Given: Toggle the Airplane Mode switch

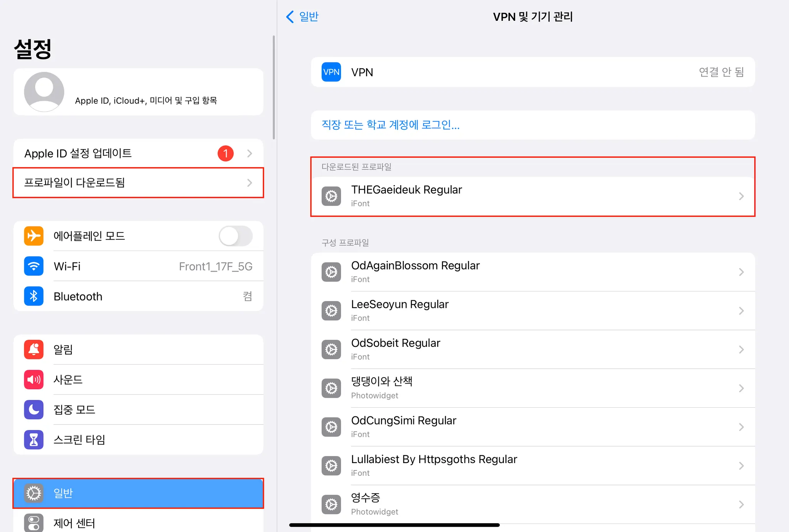Looking at the screenshot, I should tap(235, 236).
